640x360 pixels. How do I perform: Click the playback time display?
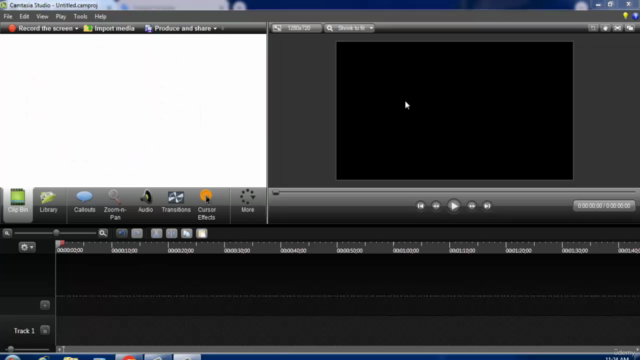(x=604, y=206)
